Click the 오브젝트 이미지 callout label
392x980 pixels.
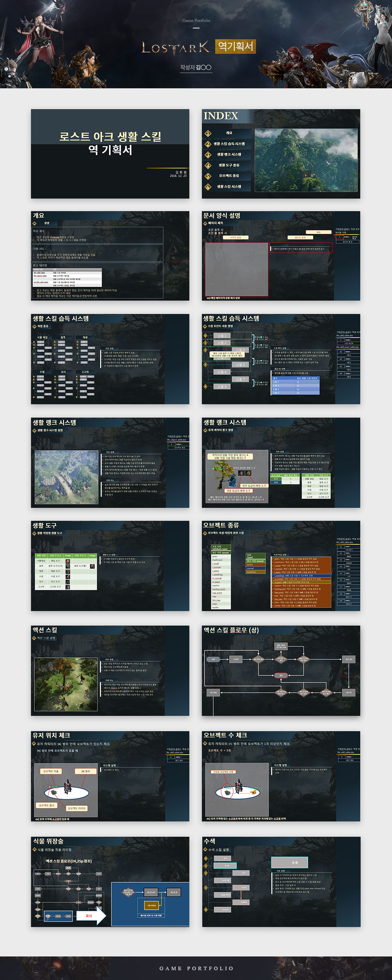click(76, 808)
